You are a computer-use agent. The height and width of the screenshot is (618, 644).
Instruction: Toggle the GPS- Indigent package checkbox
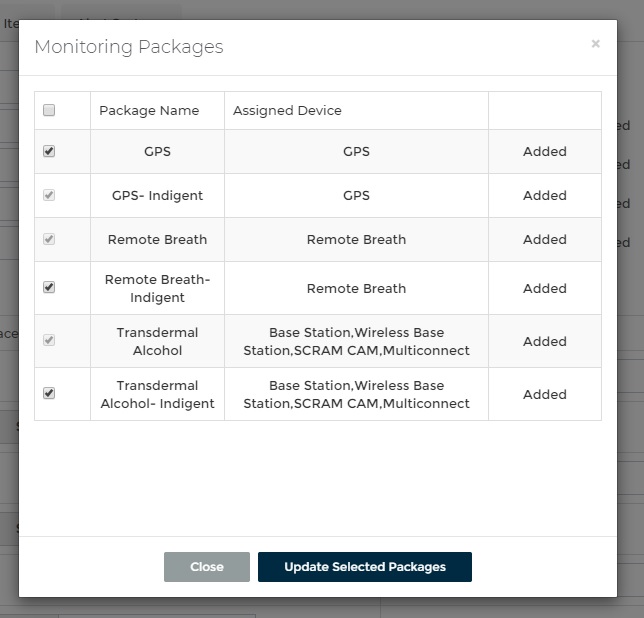click(x=49, y=196)
